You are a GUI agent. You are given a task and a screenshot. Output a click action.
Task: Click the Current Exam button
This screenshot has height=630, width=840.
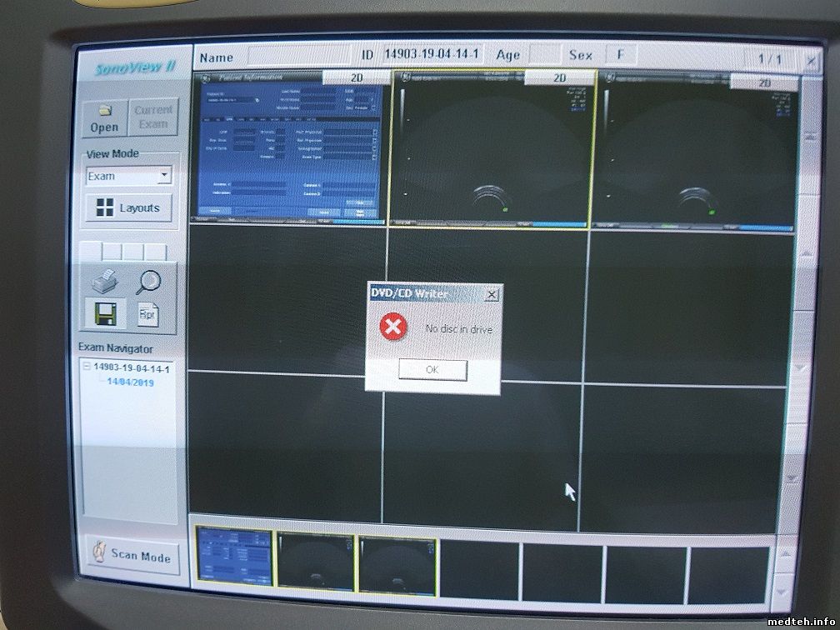(x=152, y=117)
